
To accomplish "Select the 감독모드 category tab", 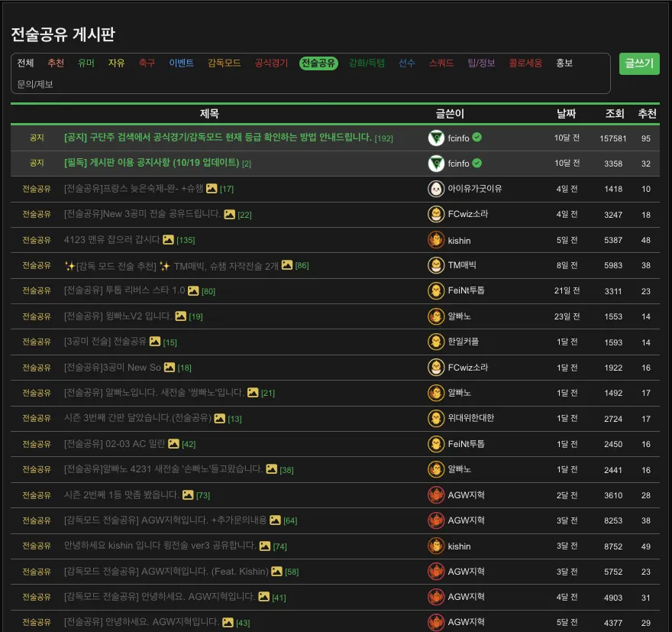I will [x=224, y=63].
